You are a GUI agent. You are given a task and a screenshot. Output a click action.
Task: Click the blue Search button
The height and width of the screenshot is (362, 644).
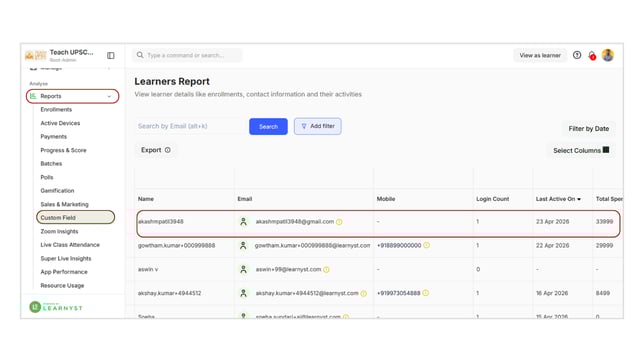(x=268, y=127)
